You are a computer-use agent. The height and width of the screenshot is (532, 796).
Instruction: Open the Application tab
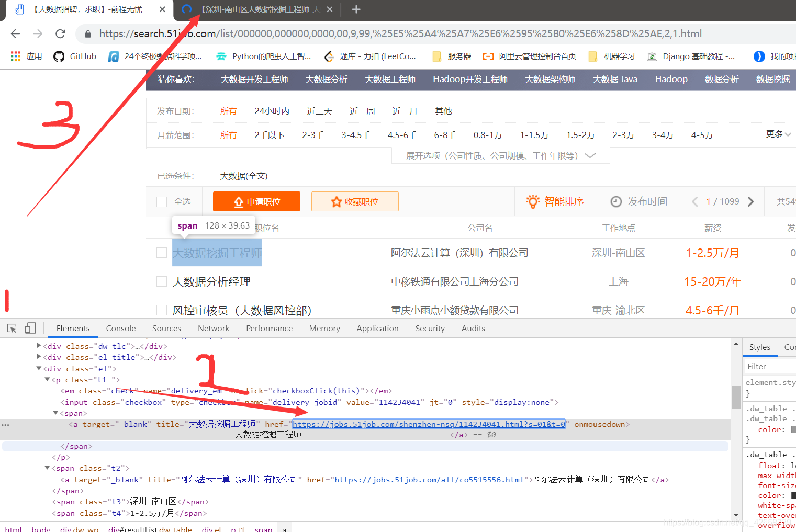coord(377,328)
